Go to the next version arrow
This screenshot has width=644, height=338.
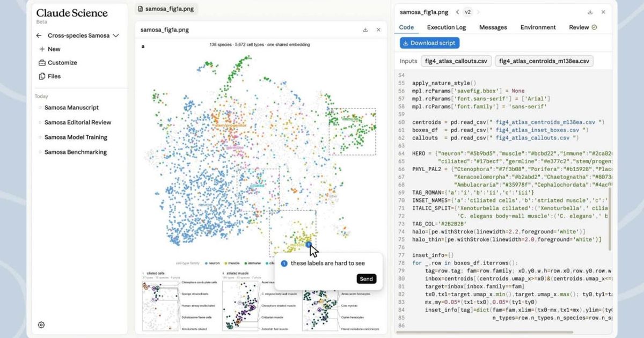tap(478, 12)
